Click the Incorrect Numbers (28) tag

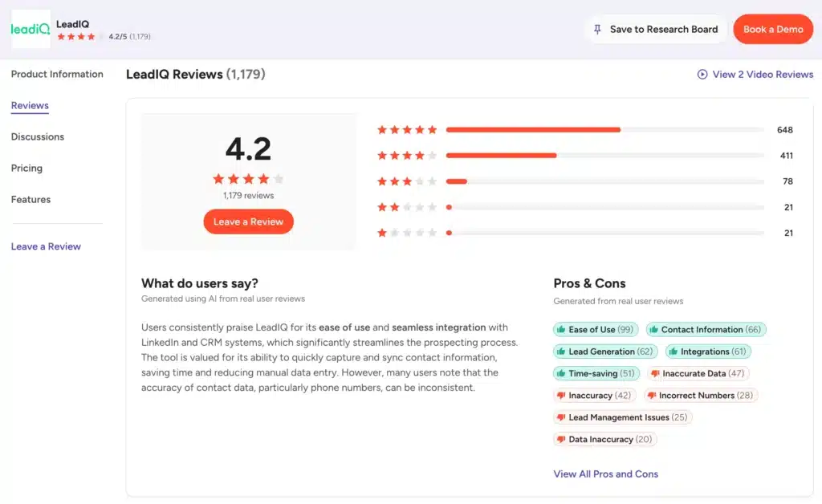pos(701,396)
